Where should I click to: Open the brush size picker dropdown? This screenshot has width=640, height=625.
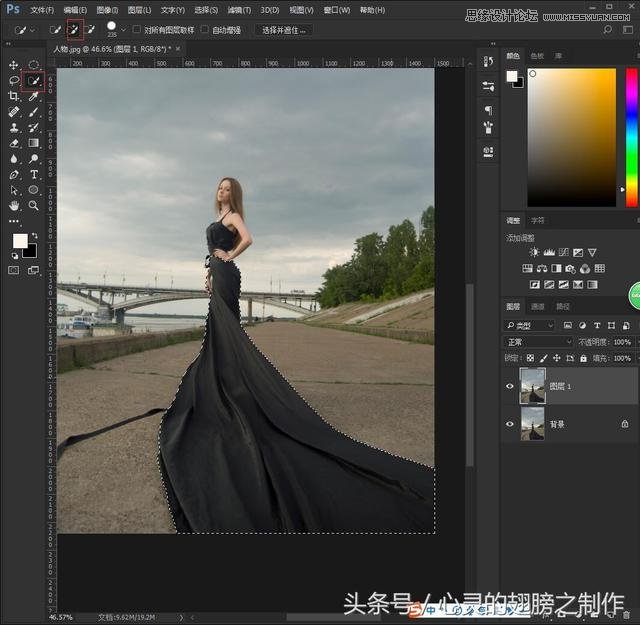coord(122,30)
